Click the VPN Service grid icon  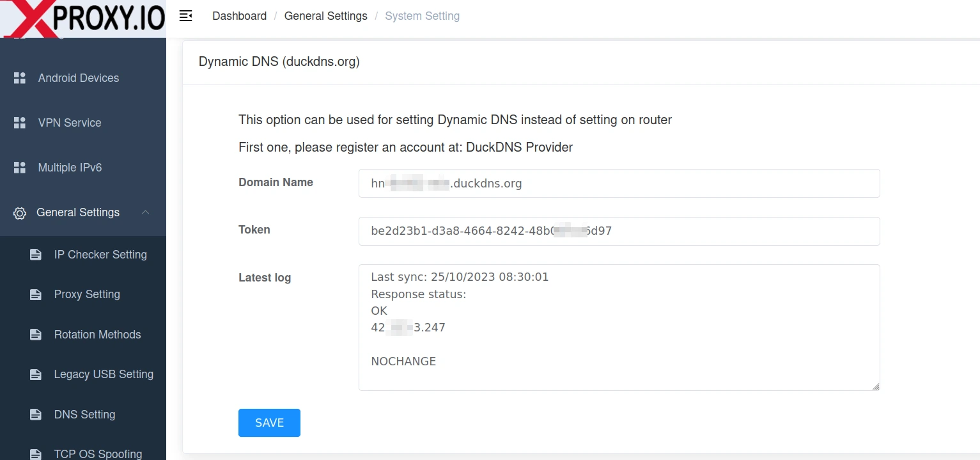coord(20,123)
